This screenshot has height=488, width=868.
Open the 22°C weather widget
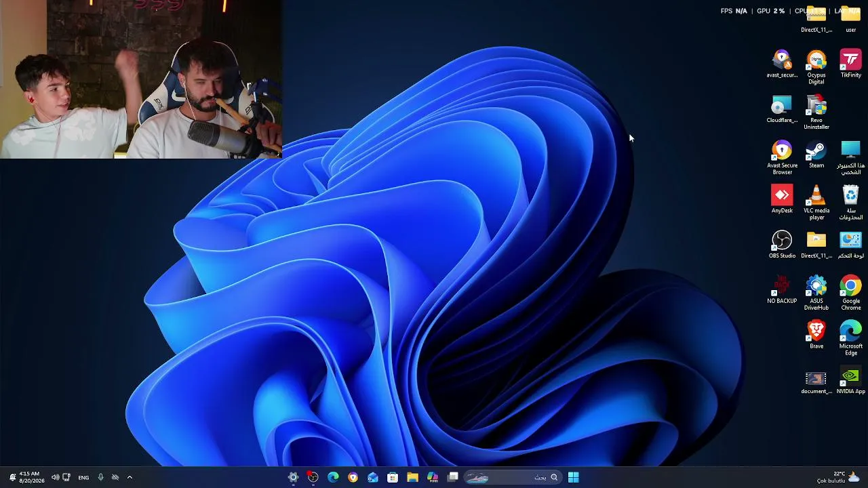pos(838,477)
